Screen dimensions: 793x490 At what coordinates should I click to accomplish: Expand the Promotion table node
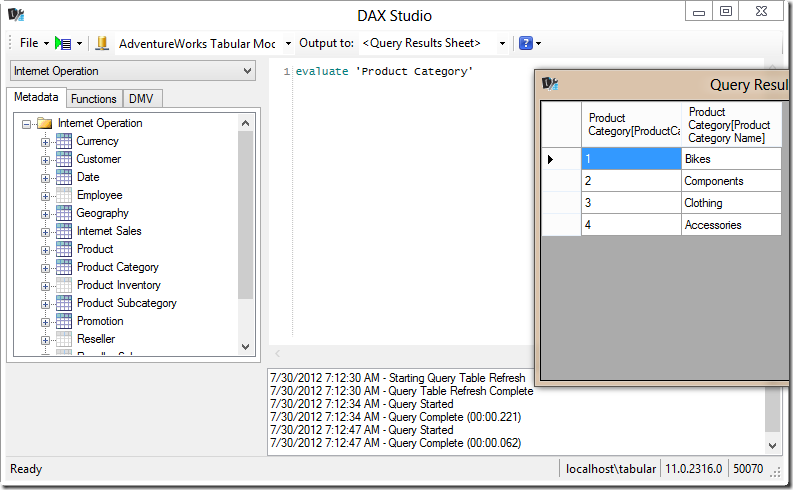(45, 322)
